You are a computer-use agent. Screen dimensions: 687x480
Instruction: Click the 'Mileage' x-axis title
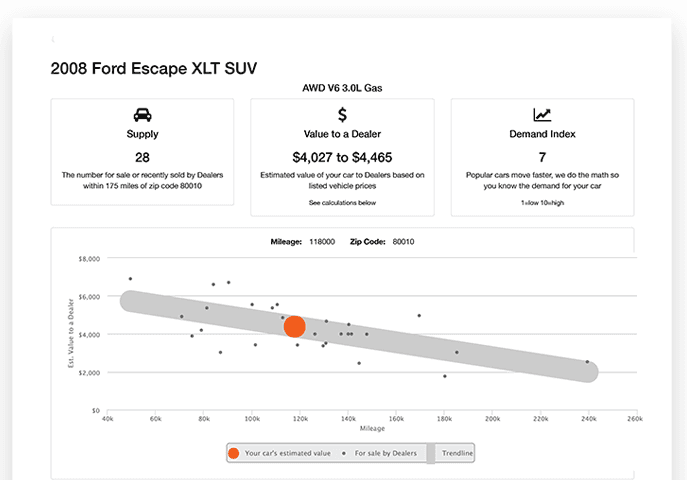point(372,428)
